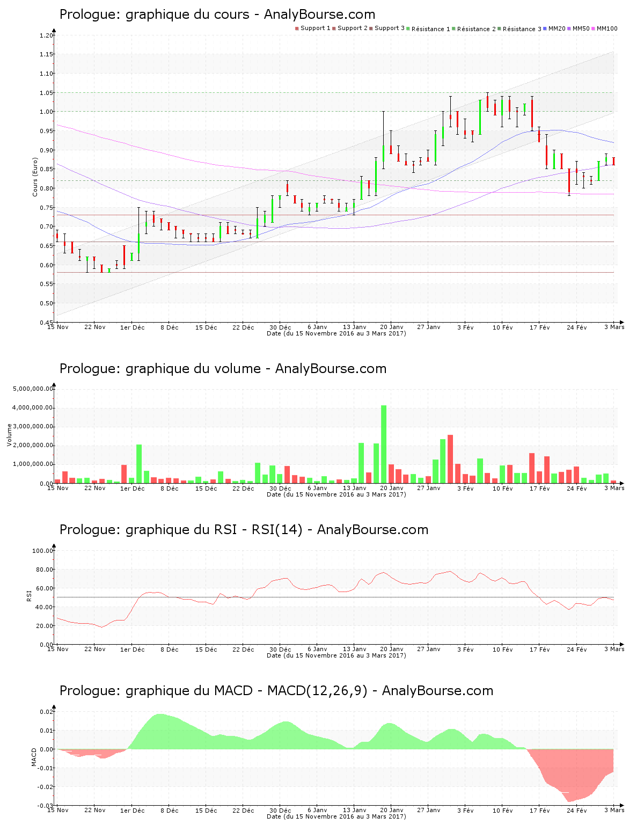644x832 pixels.
Task: Select the "Résistance 3" legend label
Action: pos(522,29)
